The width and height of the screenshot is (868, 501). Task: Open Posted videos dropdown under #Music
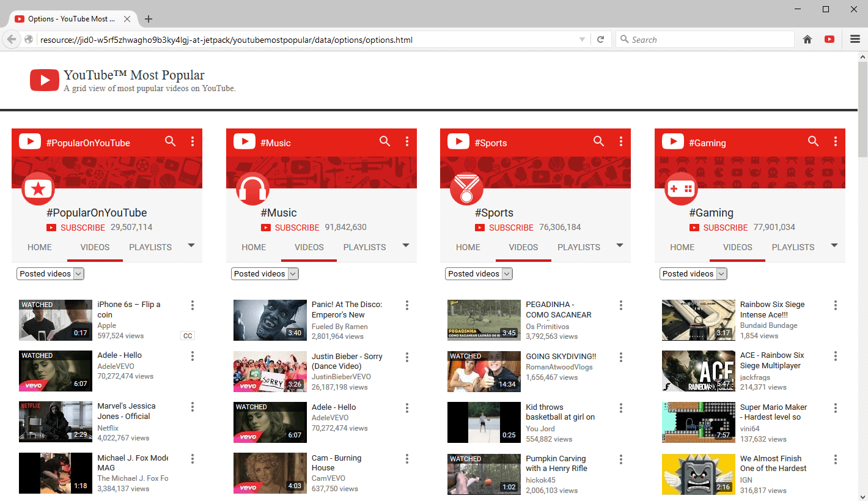(x=265, y=274)
